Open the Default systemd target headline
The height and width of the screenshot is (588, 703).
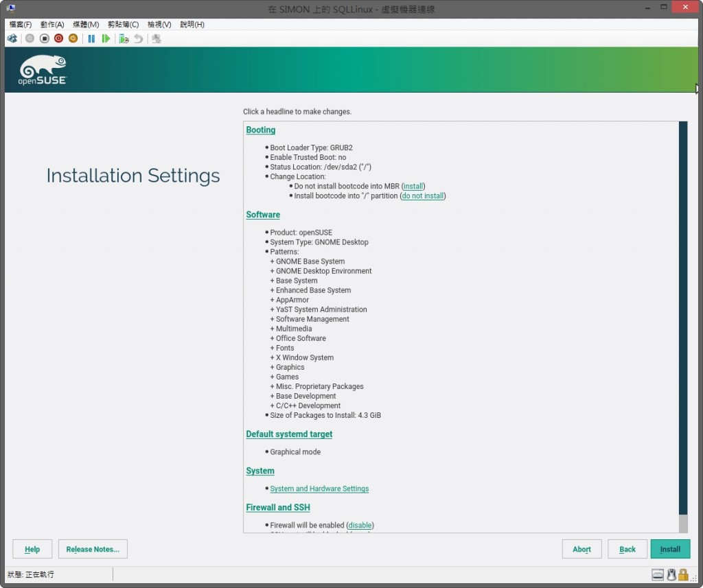(x=289, y=434)
